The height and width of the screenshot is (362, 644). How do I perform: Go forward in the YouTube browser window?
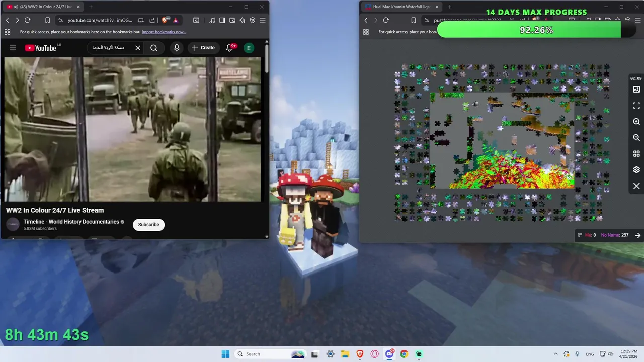[x=17, y=20]
